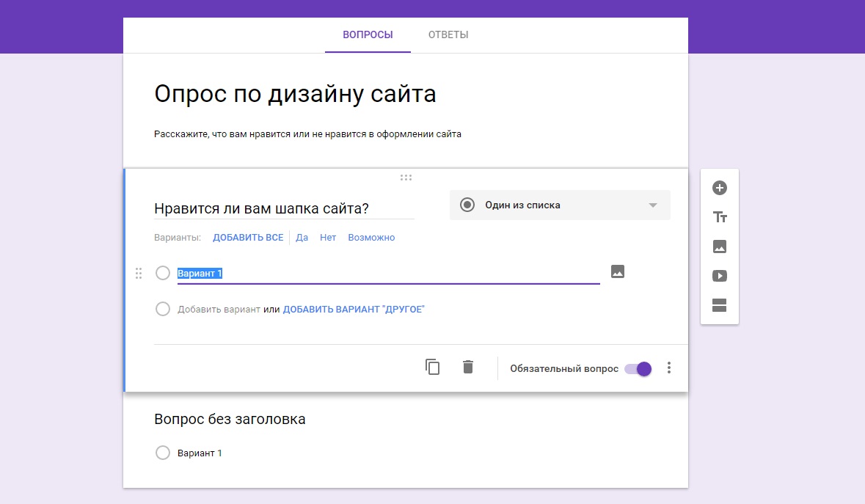865x504 pixels.
Task: Toggle the Обязательный вопрос switch
Action: point(638,368)
